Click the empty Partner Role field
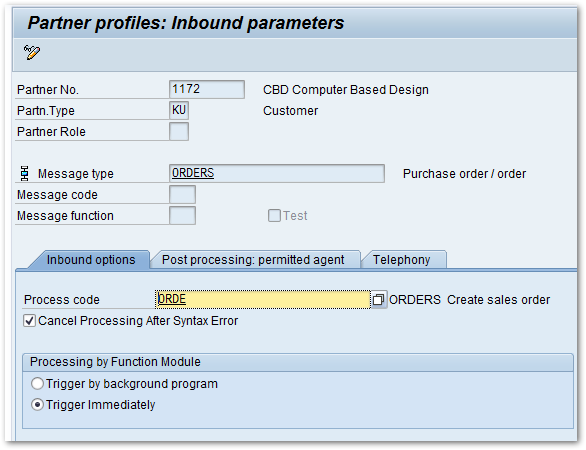The width and height of the screenshot is (586, 450). click(179, 131)
